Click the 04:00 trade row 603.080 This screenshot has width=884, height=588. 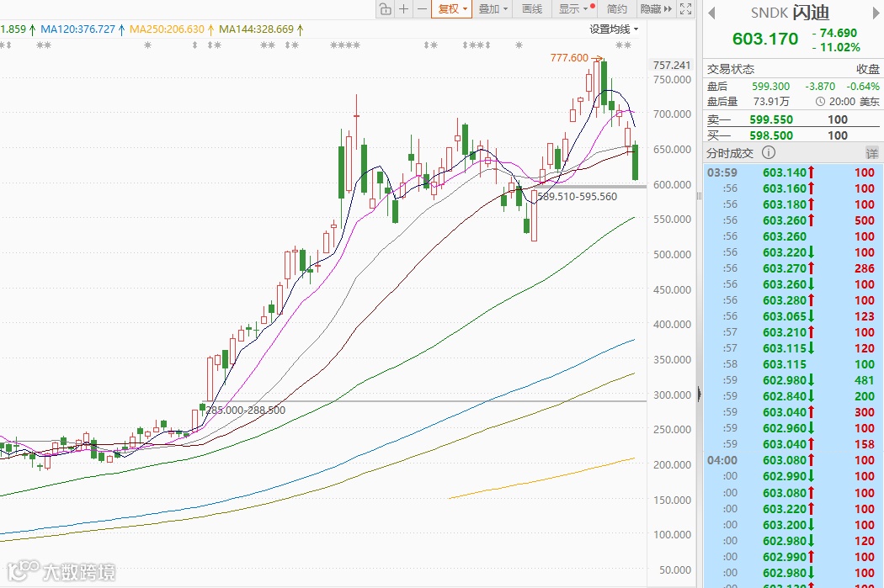coord(791,460)
